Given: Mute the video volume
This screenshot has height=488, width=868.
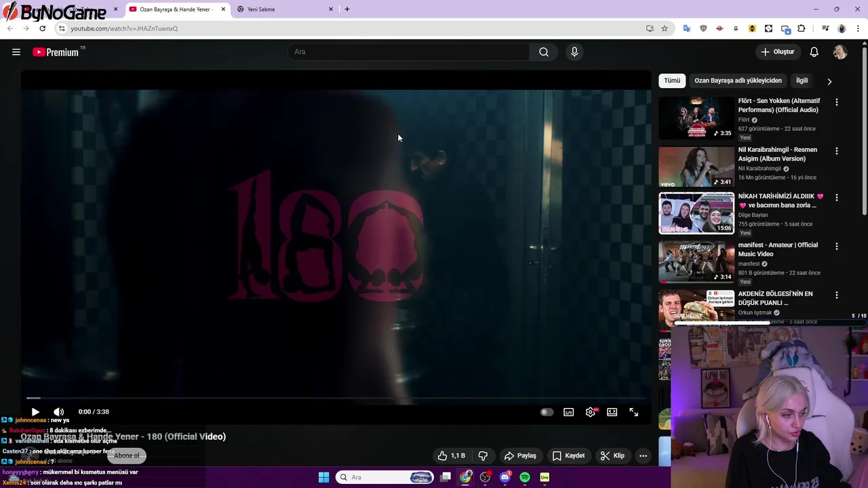Looking at the screenshot, I should point(59,412).
